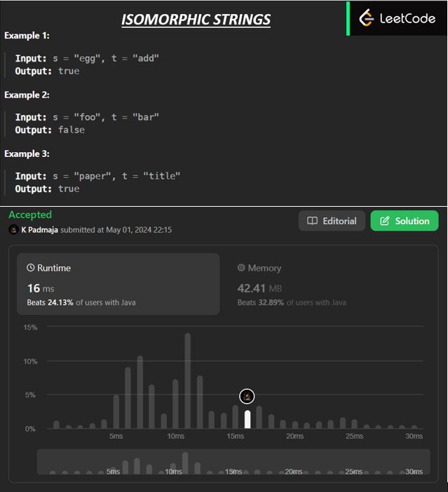The height and width of the screenshot is (492, 448).
Task: Click the chip icon beside Memory
Action: pyautogui.click(x=241, y=268)
